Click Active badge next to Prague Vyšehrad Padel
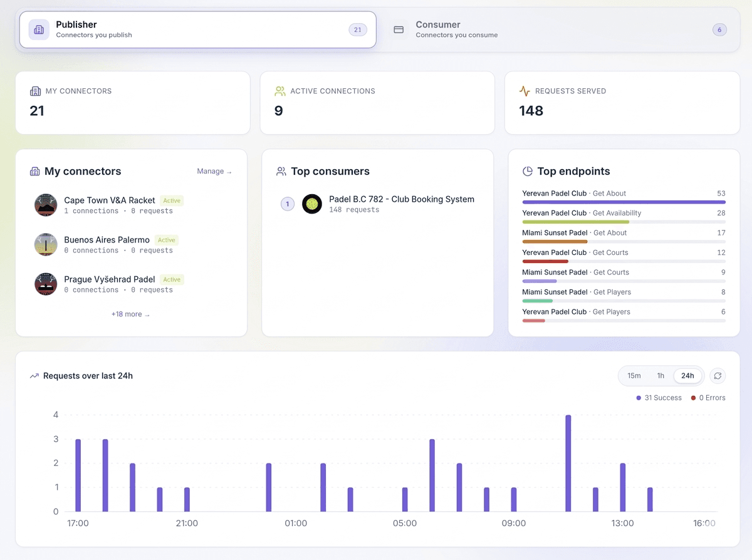 [172, 279]
